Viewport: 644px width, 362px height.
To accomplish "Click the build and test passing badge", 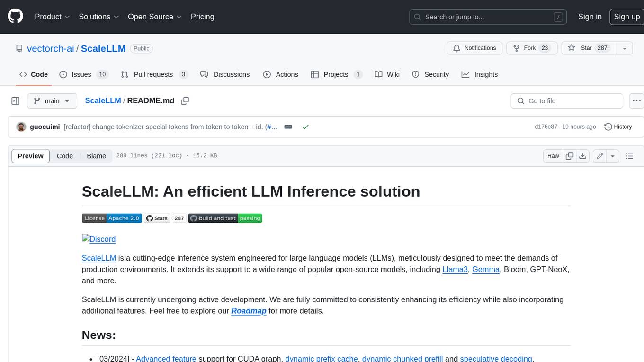I will pos(225,218).
